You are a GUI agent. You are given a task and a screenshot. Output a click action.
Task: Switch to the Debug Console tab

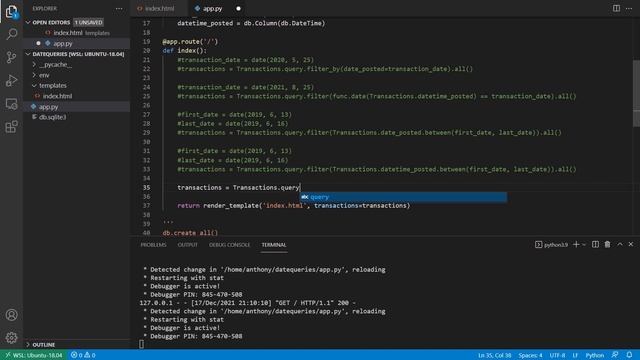coord(229,245)
